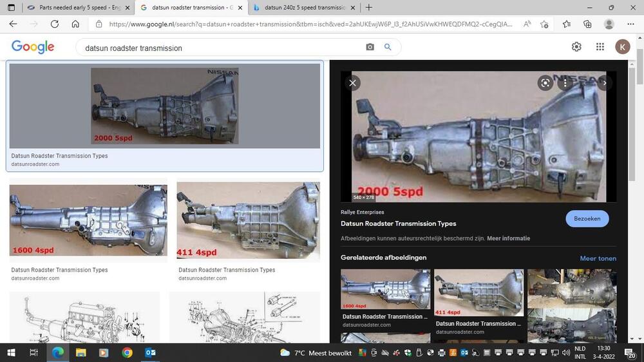Close the Parts needed early 5 speed tab

pyautogui.click(x=128, y=8)
